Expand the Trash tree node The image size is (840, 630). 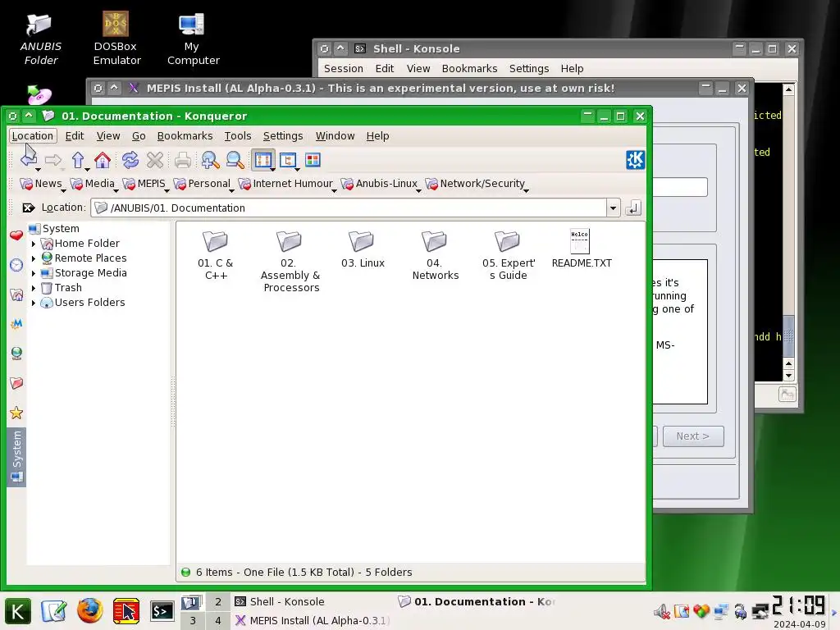(x=33, y=288)
